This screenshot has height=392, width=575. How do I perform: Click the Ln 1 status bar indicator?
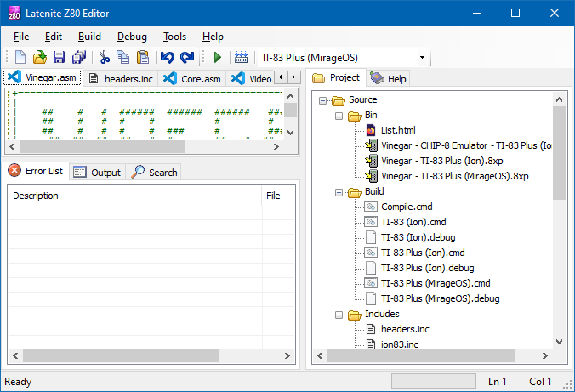point(497,382)
